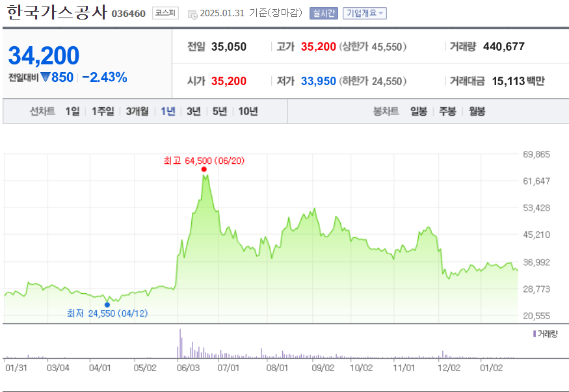Click the tallest volume bar near 06/03
Screen dimensions: 569x392
click(180, 343)
